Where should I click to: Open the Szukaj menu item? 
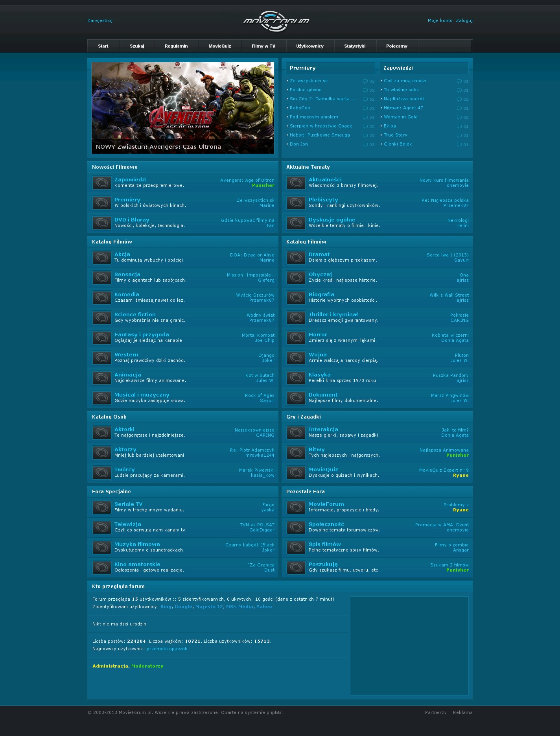[137, 46]
